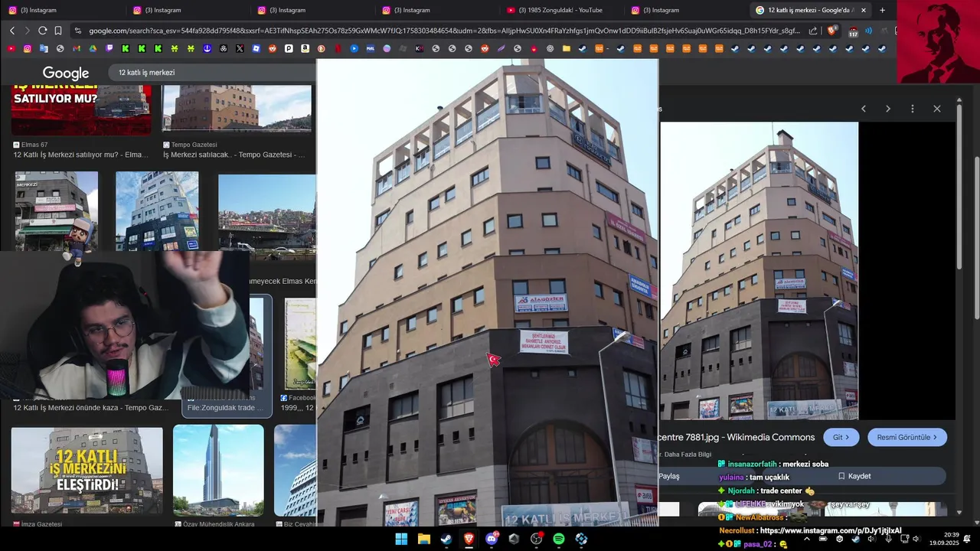Click the Git button in preview panel
The width and height of the screenshot is (980, 551).
coord(841,437)
